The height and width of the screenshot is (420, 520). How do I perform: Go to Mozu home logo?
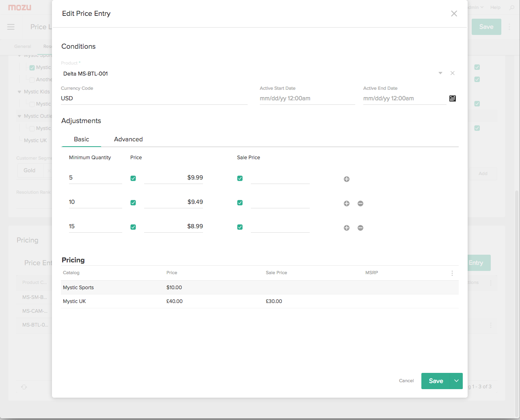[19, 7]
